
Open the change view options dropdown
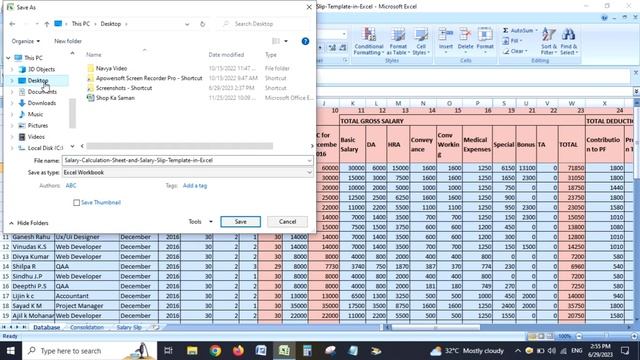pyautogui.click(x=286, y=41)
